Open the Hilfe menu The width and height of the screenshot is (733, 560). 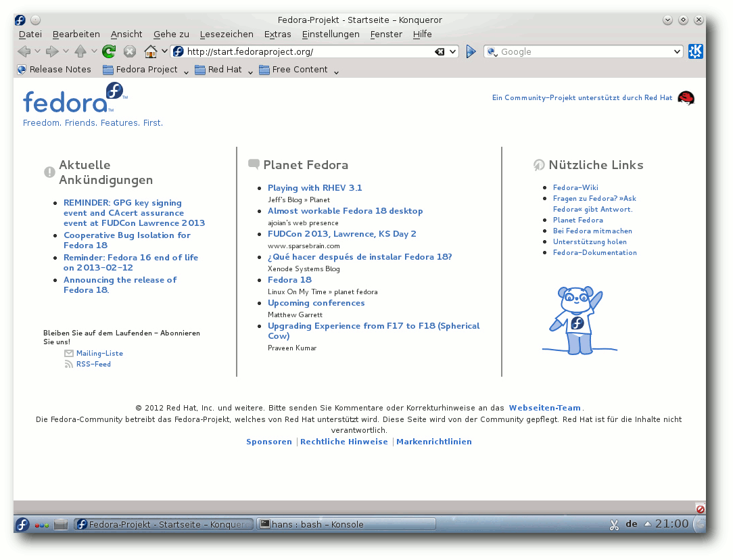coord(423,34)
